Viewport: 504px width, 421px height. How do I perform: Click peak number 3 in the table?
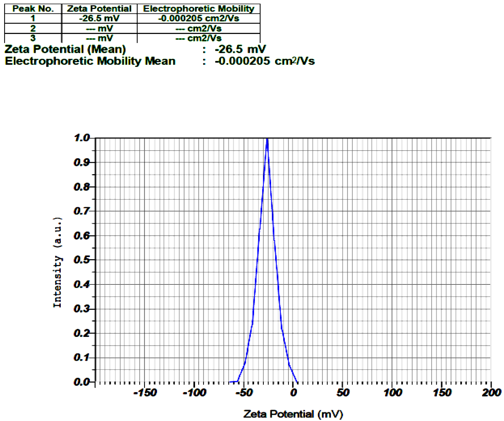tap(33, 38)
